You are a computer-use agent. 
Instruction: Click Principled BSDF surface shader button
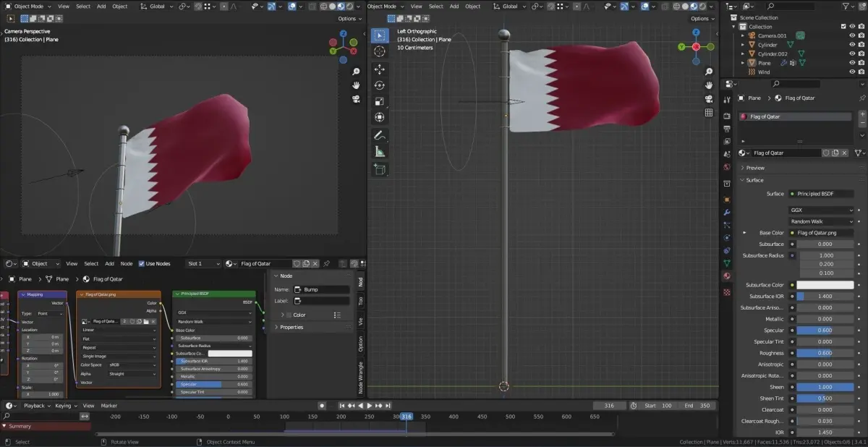(822, 194)
